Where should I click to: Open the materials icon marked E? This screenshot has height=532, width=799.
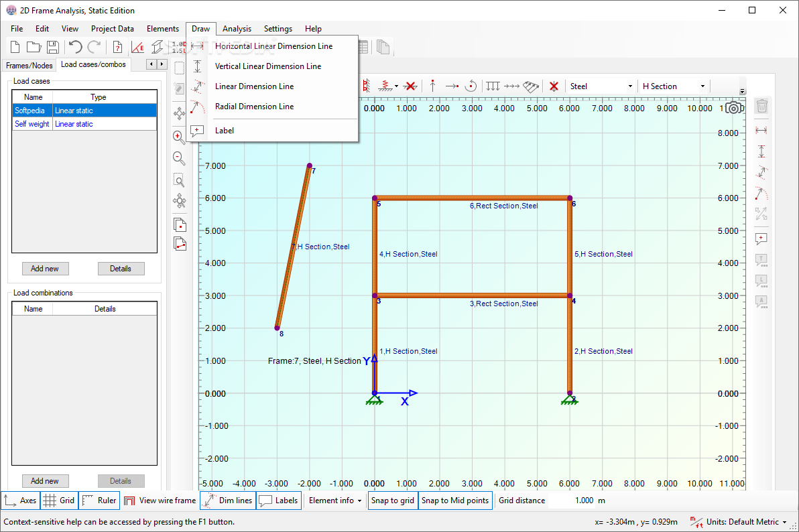click(137, 48)
